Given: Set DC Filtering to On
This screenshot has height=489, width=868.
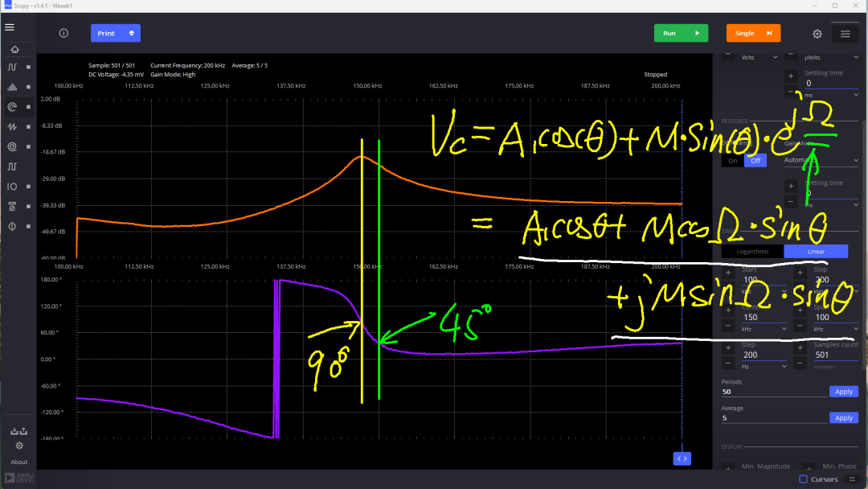Looking at the screenshot, I should pos(732,161).
